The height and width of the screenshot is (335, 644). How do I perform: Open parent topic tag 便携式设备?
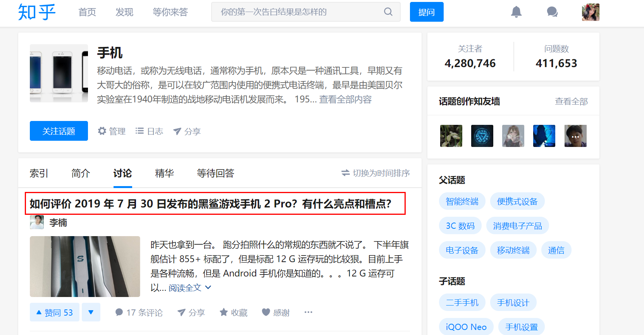(517, 201)
